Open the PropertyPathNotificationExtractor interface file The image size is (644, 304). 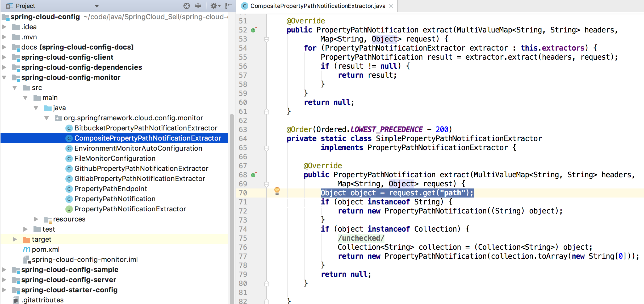click(x=130, y=209)
